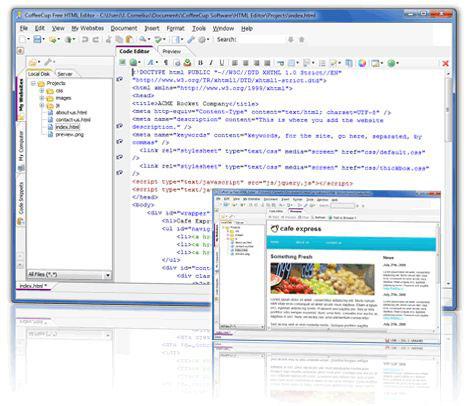Open the Tools menu
Viewport: 468px width, 406px height.
pyautogui.click(x=199, y=29)
